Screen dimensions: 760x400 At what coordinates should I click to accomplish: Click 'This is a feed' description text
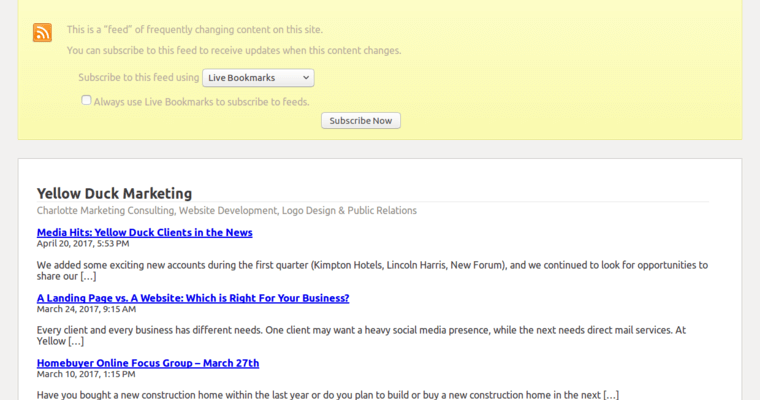(194, 30)
